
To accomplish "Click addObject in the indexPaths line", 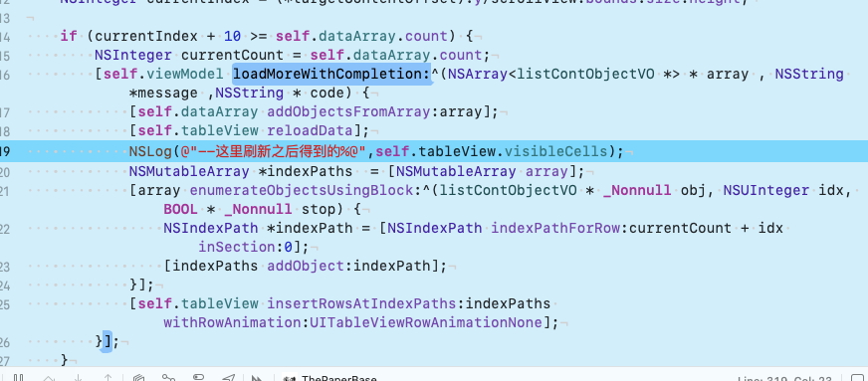I will click(x=305, y=266).
